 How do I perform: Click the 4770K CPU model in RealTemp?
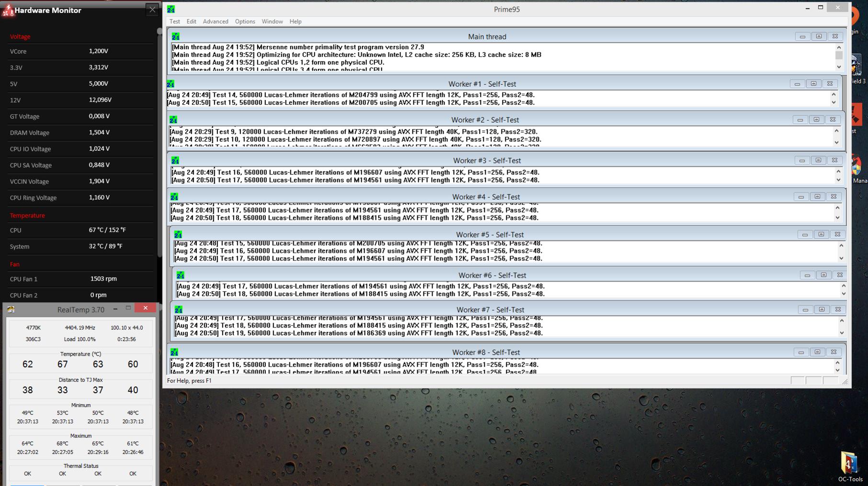(x=34, y=328)
